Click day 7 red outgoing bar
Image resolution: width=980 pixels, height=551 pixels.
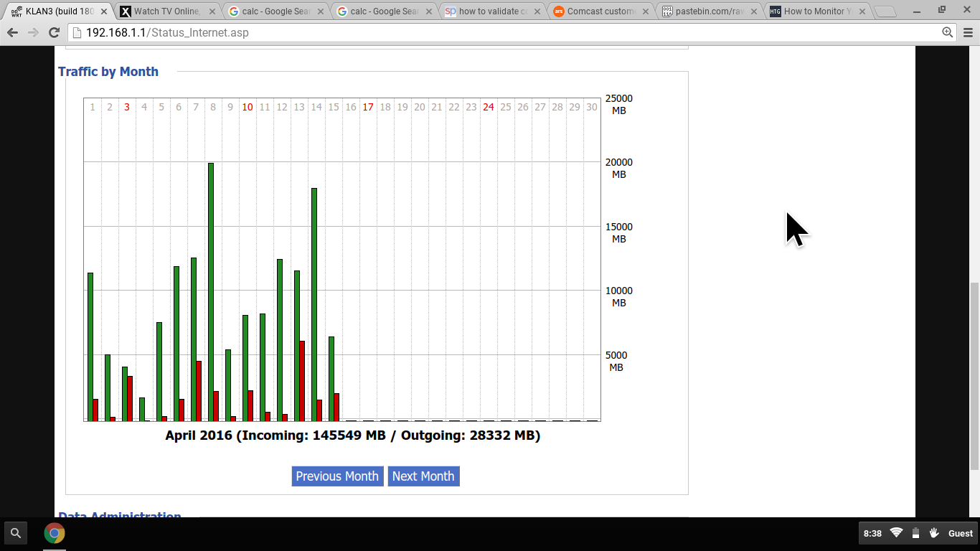(199, 391)
